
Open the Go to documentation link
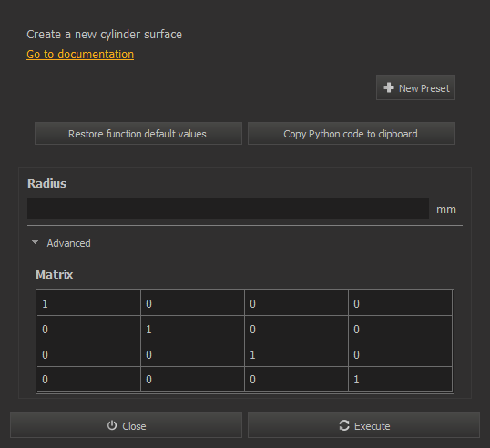click(x=80, y=55)
